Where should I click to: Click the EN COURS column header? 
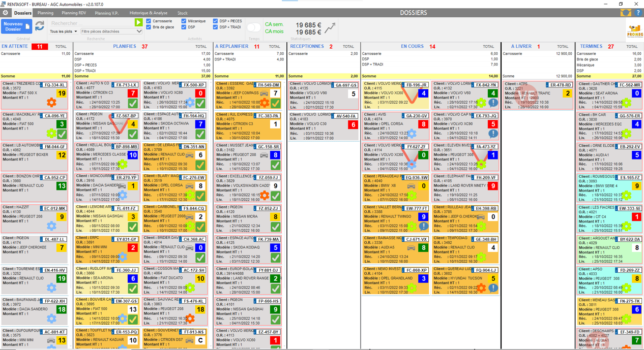pyautogui.click(x=412, y=46)
